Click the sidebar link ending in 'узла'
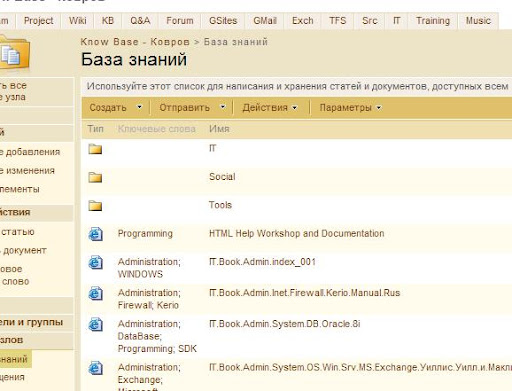The image size is (512, 391). point(13,91)
